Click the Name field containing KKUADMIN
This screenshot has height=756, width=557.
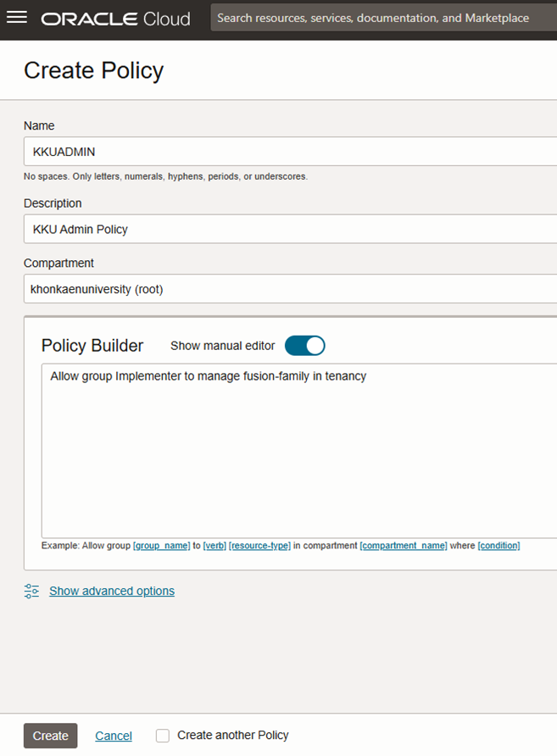coord(290,152)
